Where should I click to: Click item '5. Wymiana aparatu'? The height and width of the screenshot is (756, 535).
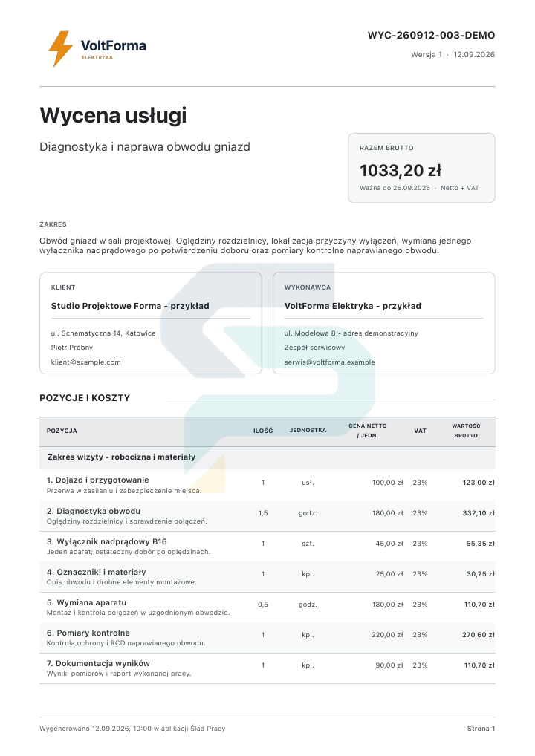tap(86, 602)
